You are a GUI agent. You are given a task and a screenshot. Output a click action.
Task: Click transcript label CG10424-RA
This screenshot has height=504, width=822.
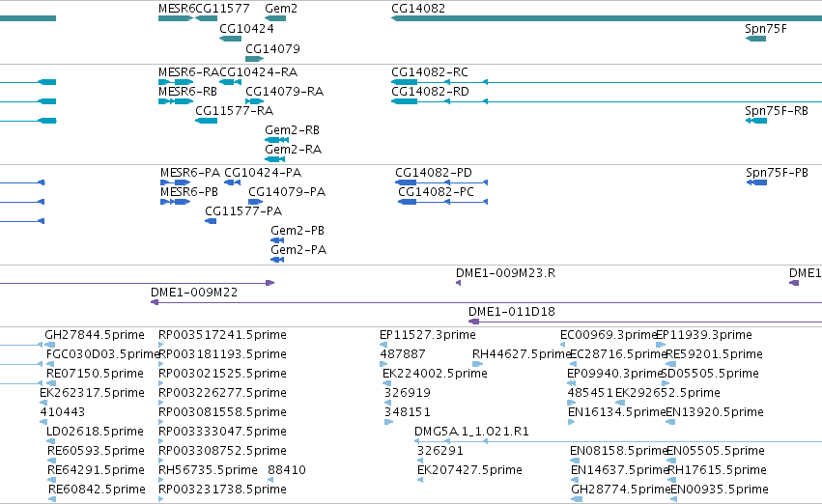coord(259,72)
